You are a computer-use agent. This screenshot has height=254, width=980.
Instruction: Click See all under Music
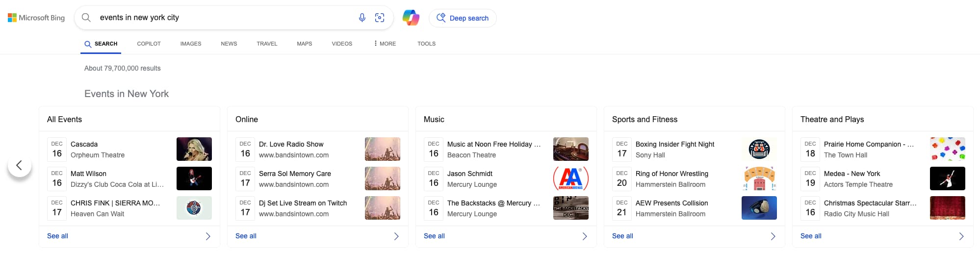click(x=434, y=236)
